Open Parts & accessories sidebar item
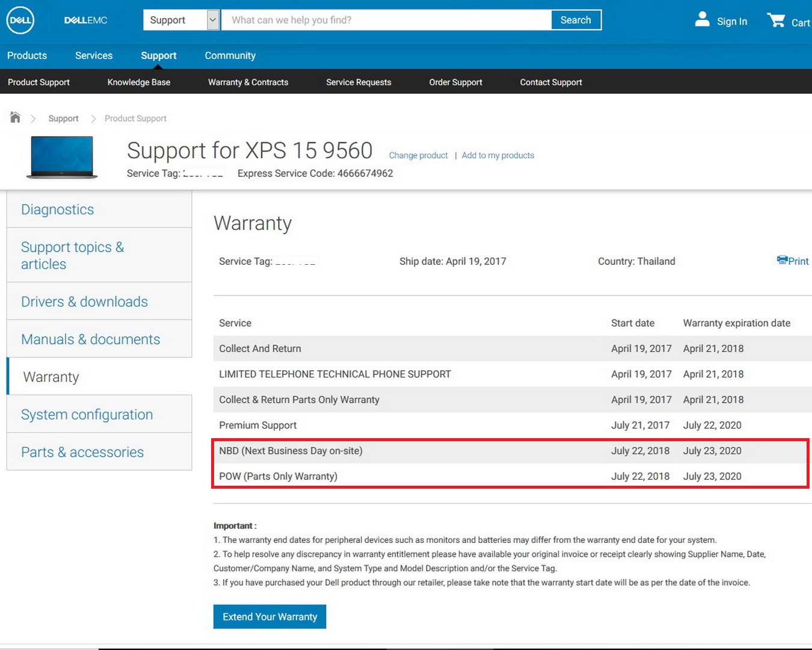This screenshot has height=650, width=812. click(99, 452)
